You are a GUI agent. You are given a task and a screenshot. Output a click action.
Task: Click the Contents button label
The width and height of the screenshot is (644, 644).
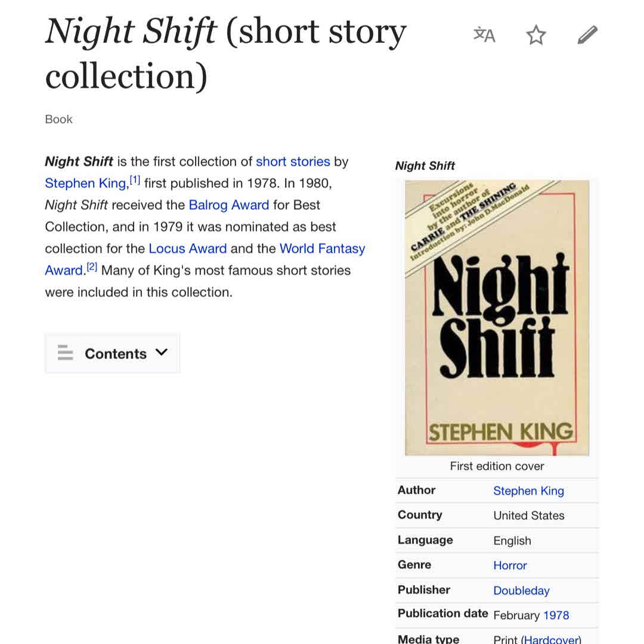[115, 354]
